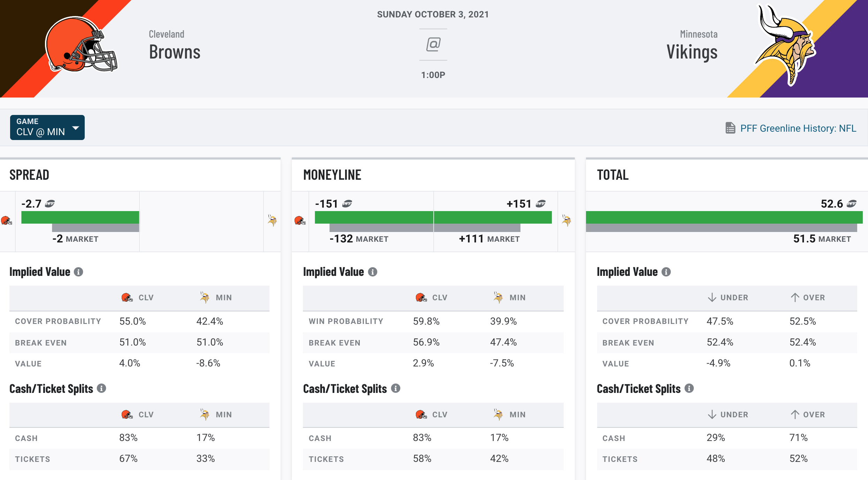Click the 33% MIN spread tickets value
The width and height of the screenshot is (868, 480).
206,458
